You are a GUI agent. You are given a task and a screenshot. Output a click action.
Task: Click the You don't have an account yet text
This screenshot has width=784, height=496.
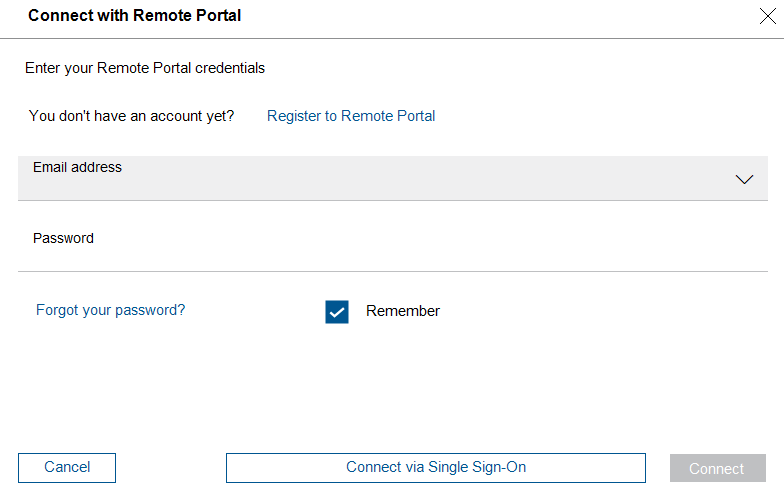[131, 116]
